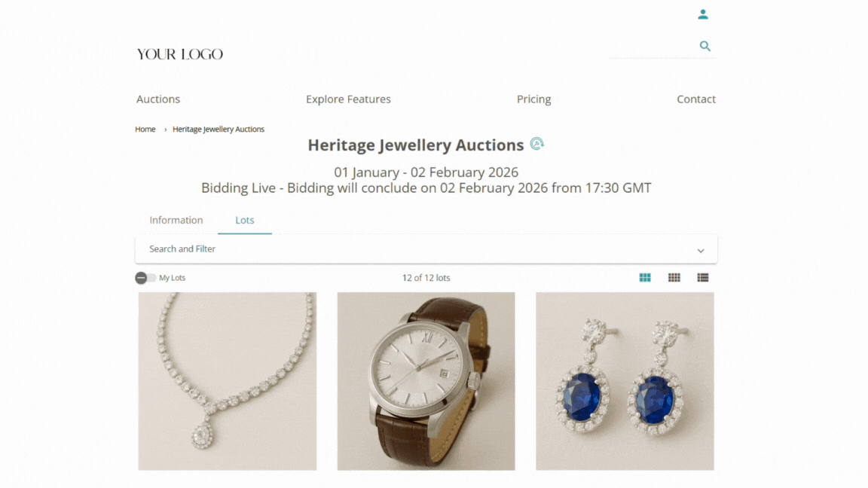View the sapphire earrings lot image
The height and width of the screenshot is (488, 868).
pyautogui.click(x=625, y=381)
